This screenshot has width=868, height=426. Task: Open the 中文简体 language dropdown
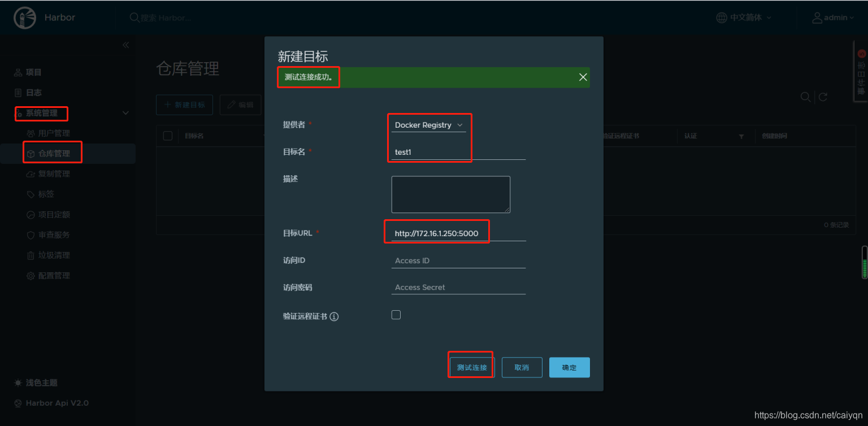750,18
